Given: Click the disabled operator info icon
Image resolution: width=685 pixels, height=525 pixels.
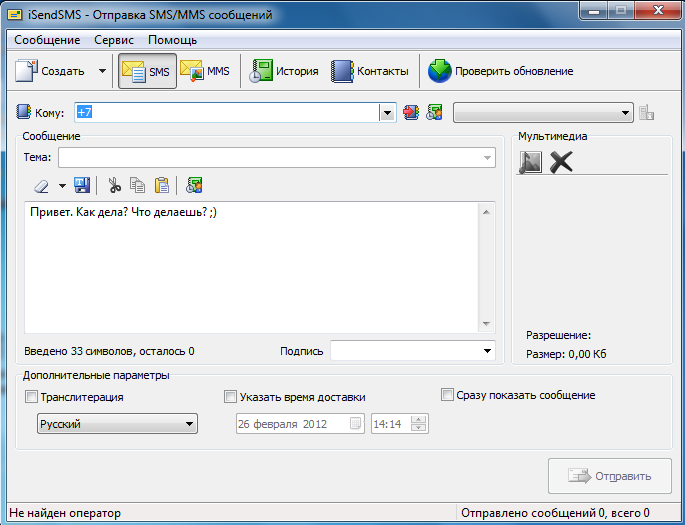Looking at the screenshot, I should point(646,112).
